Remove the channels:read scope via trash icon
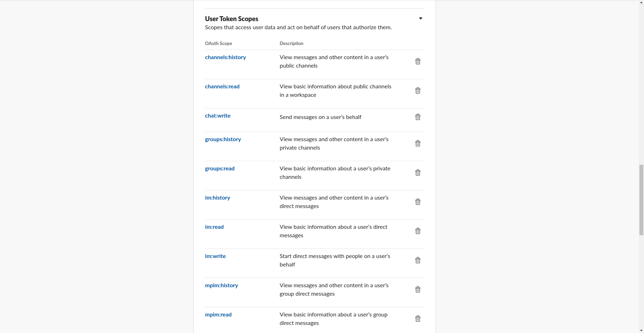The width and height of the screenshot is (644, 333). [x=418, y=91]
